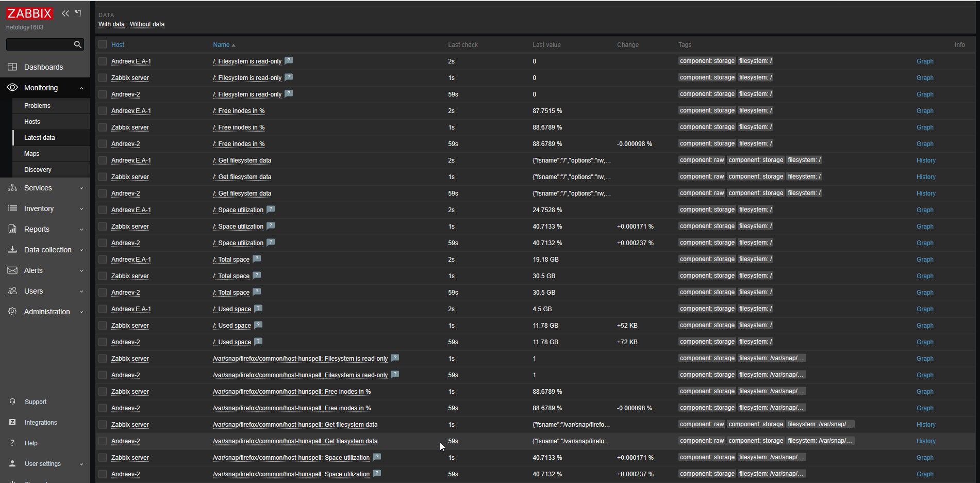Click the ZABBIX logo
The image size is (980, 483).
tap(29, 13)
